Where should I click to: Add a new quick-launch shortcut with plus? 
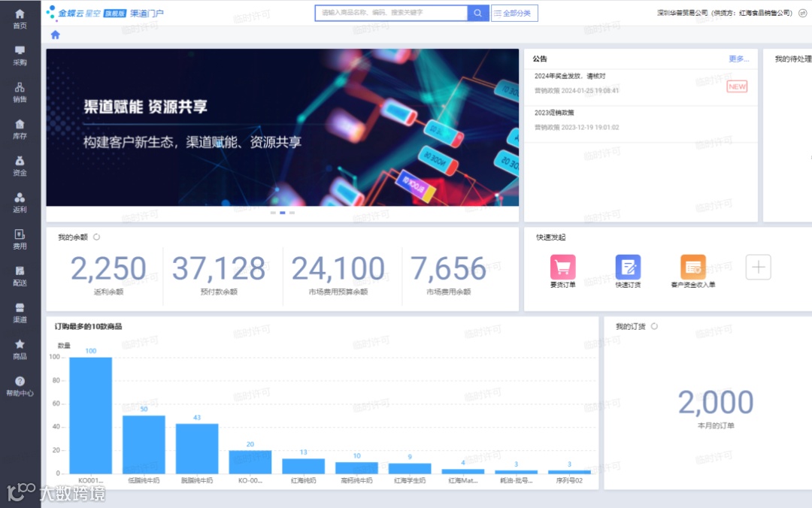[758, 268]
